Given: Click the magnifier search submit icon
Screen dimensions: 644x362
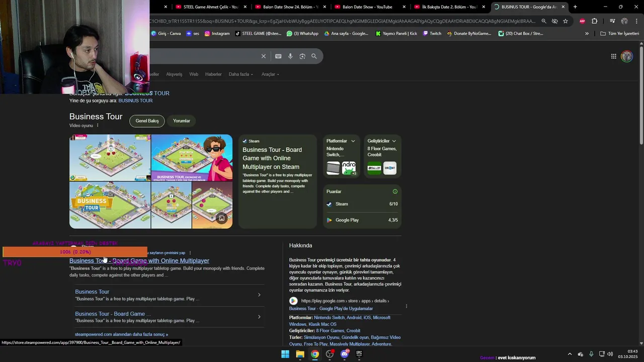Looking at the screenshot, I should [x=314, y=56].
